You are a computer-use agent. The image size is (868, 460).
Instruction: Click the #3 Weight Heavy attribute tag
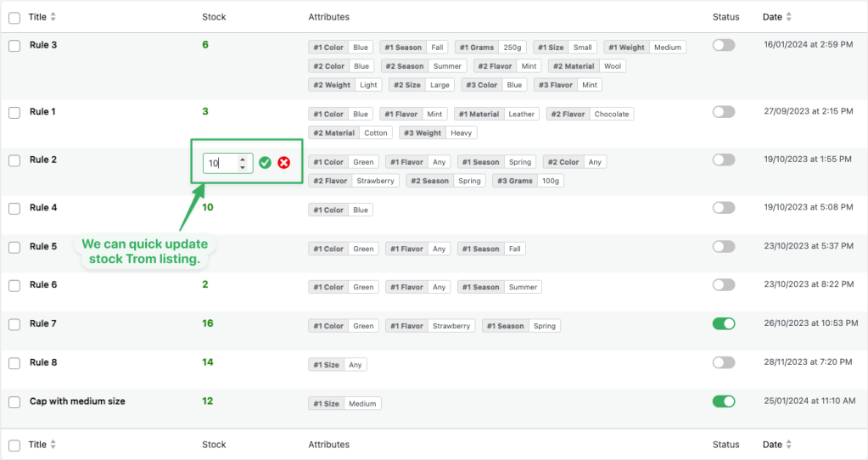coord(438,133)
